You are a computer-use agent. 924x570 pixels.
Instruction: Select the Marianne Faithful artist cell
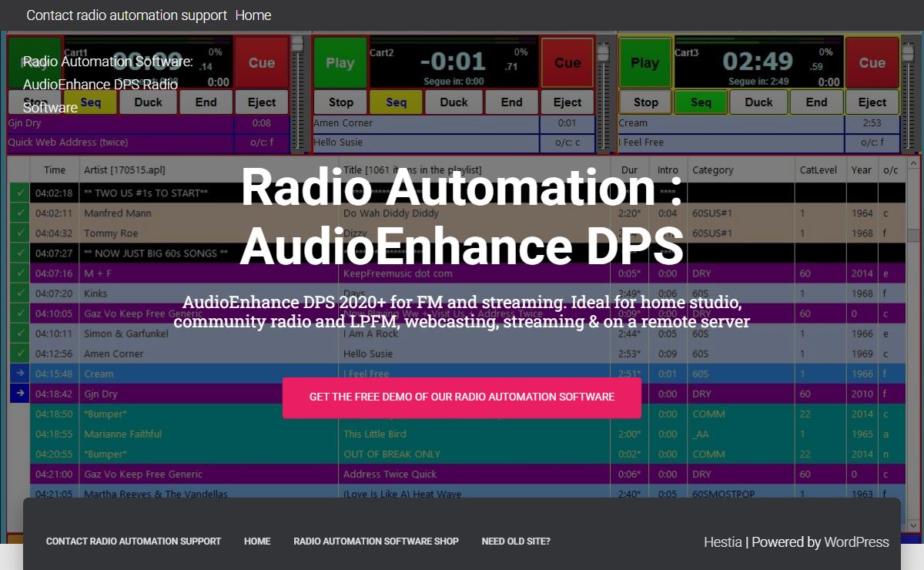point(209,434)
